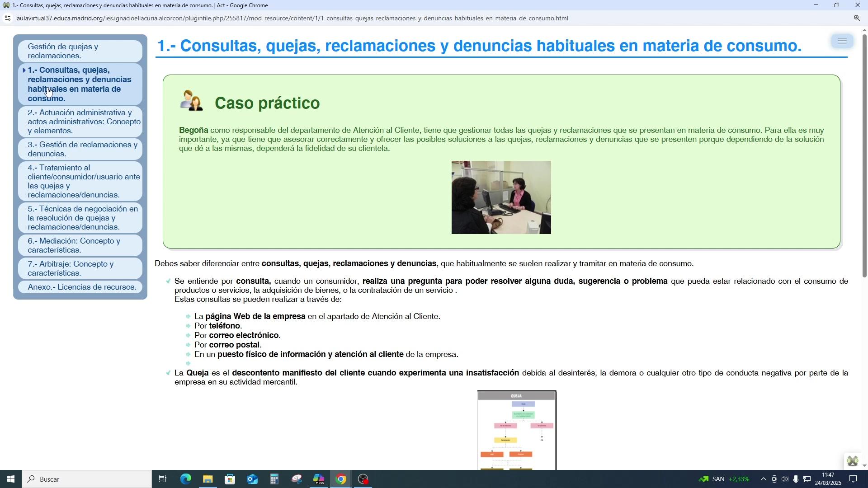Open the '6.- Mediación: Concepto y características' section

(74, 245)
